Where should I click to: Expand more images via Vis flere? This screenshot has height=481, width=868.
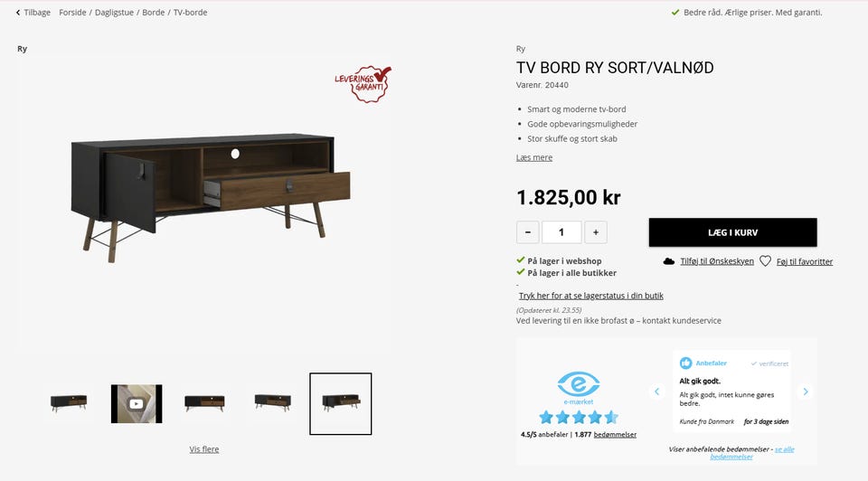(x=204, y=449)
